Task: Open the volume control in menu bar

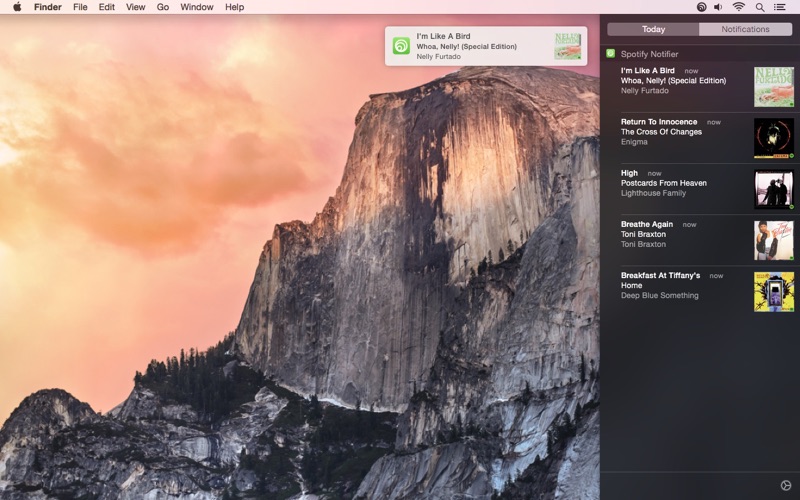Action: pyautogui.click(x=718, y=7)
